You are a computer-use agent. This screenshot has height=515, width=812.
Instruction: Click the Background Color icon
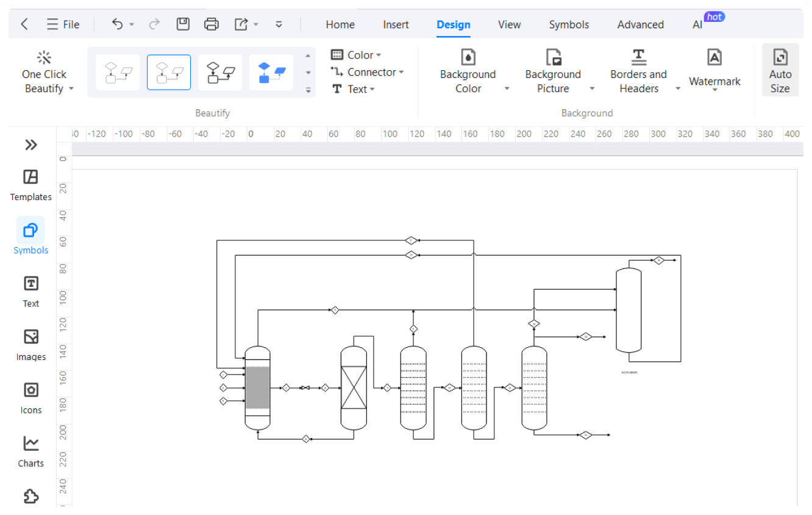[468, 58]
